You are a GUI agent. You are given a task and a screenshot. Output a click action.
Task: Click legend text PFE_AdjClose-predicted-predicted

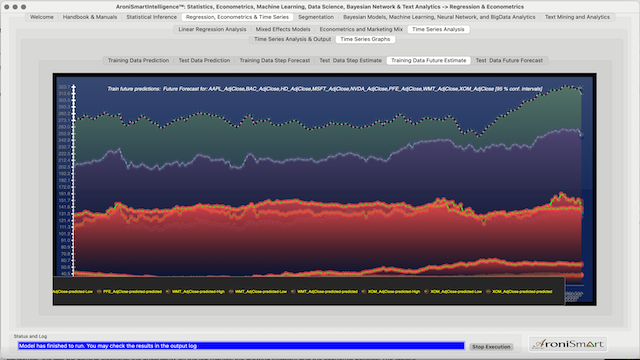(132, 291)
